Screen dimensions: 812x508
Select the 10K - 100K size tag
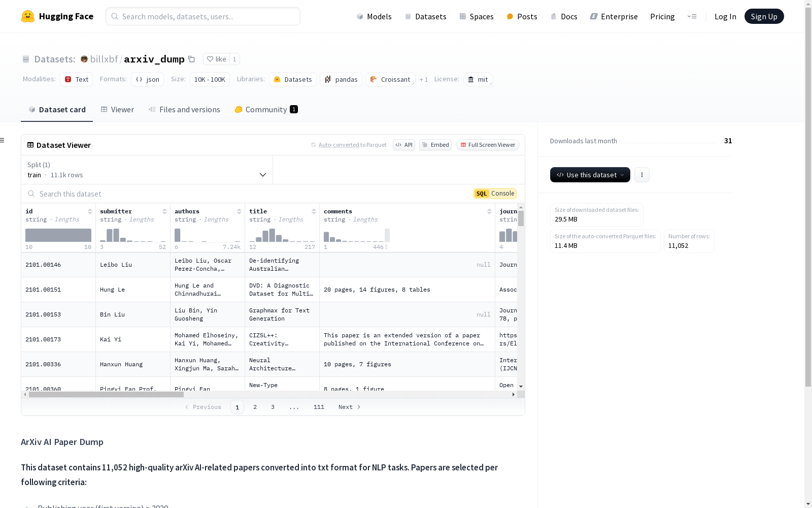tap(210, 79)
